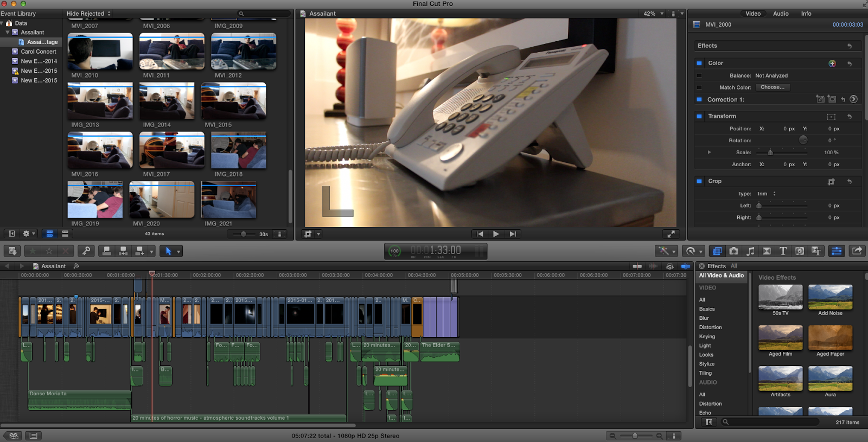
Task: Toggle the Crop checkbox
Action: pyautogui.click(x=699, y=181)
